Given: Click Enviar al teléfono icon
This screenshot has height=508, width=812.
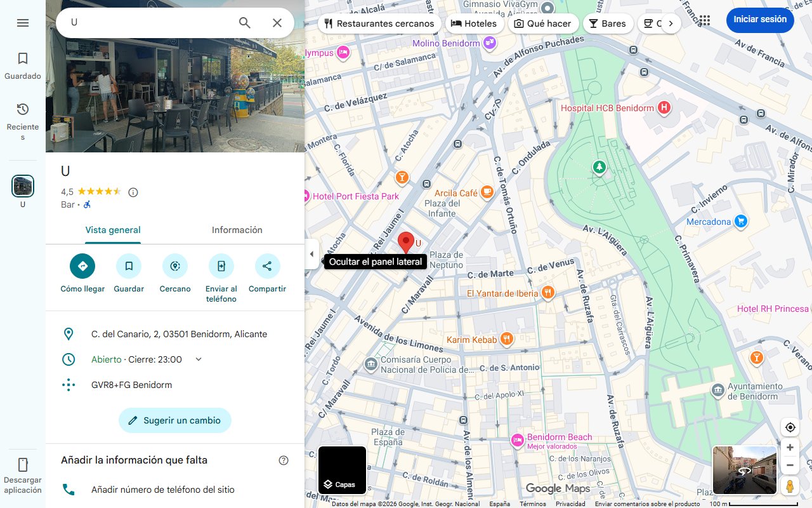Looking at the screenshot, I should coord(221,266).
